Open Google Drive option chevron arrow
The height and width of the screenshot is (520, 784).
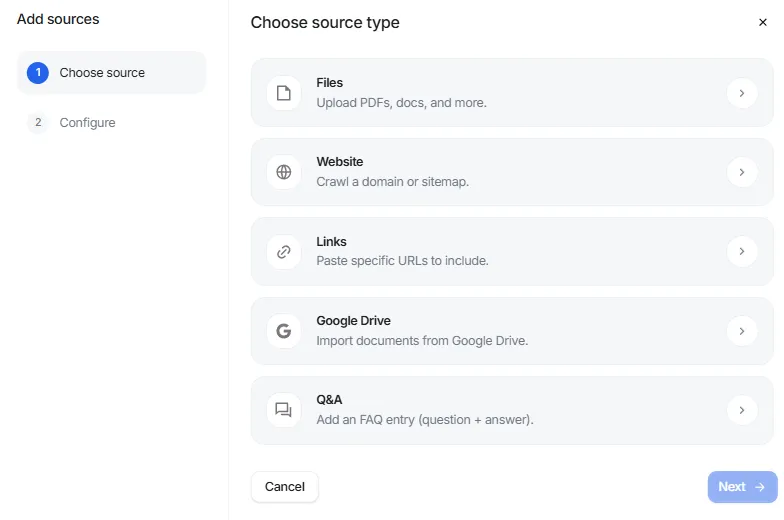pos(741,331)
